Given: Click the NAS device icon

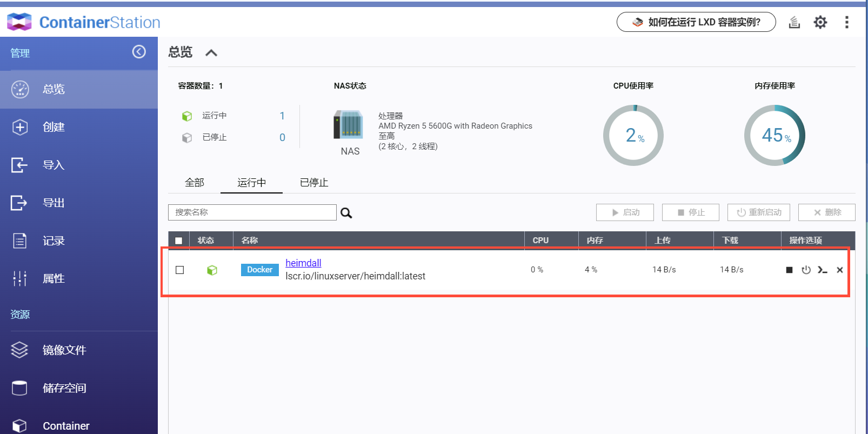Looking at the screenshot, I should pos(349,124).
